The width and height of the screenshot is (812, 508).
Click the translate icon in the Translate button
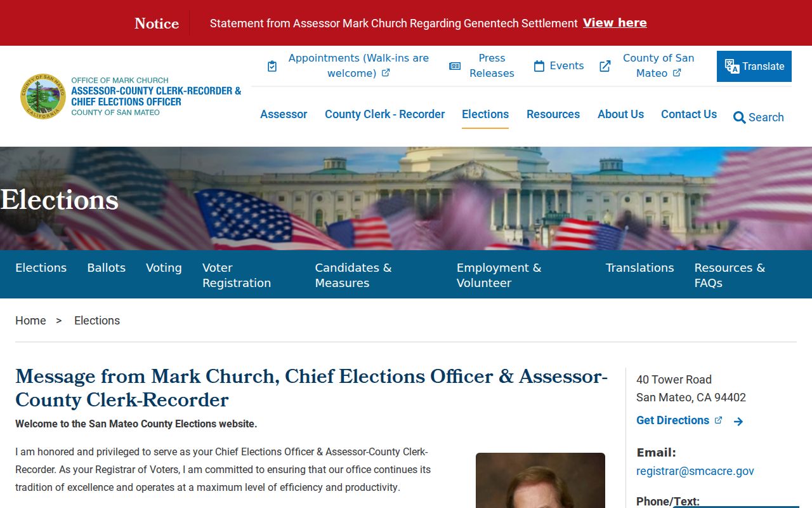[732, 67]
